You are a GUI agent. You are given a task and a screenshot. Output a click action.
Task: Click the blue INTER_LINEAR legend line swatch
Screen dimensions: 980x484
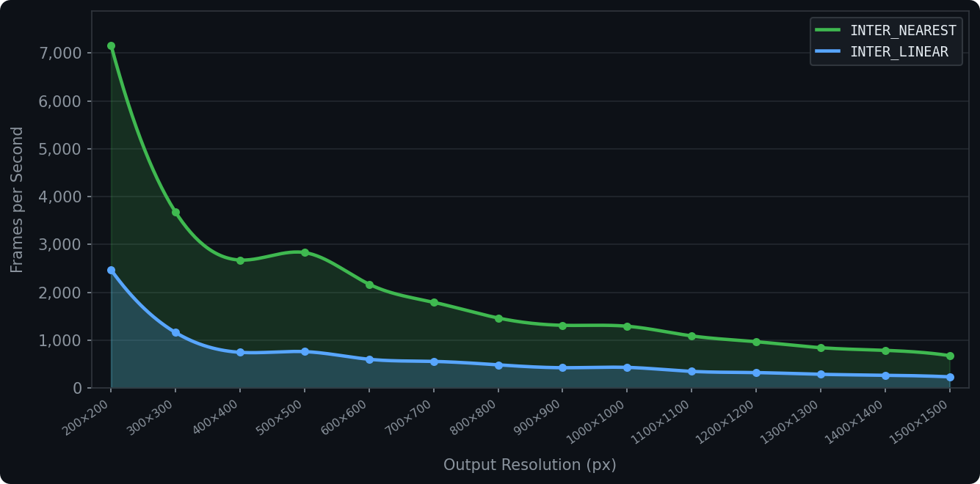[x=829, y=52]
